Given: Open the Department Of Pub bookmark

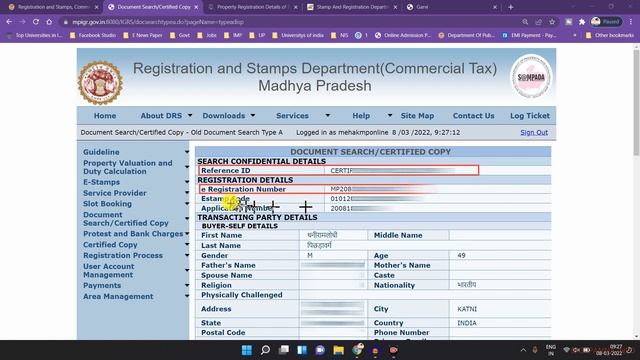Looking at the screenshot, I should pyautogui.click(x=467, y=36).
